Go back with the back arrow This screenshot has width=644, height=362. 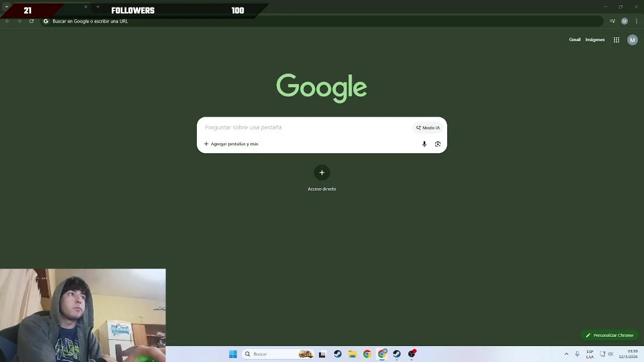pos(7,21)
